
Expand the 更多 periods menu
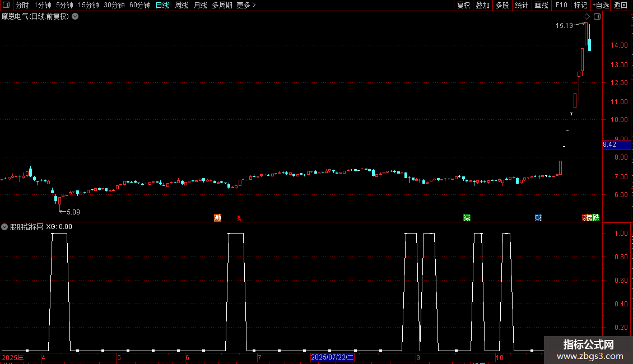point(246,5)
